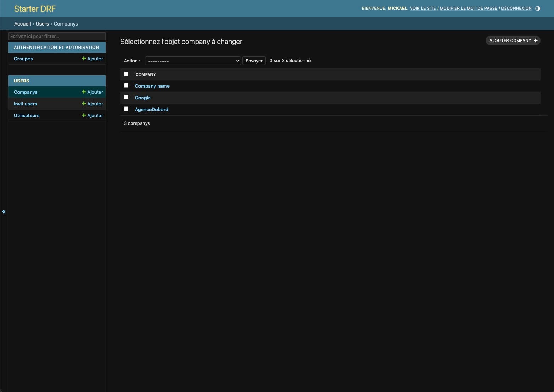Click the Envoyer button
Viewport: 554px width, 392px height.
coord(254,61)
